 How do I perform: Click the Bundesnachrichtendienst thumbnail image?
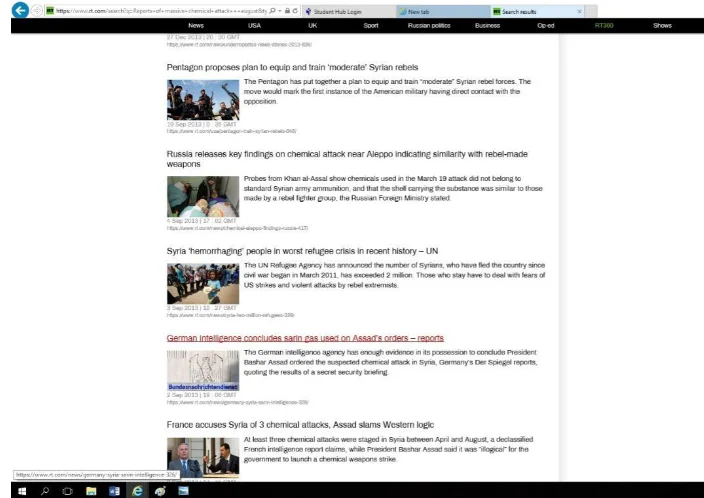203,371
